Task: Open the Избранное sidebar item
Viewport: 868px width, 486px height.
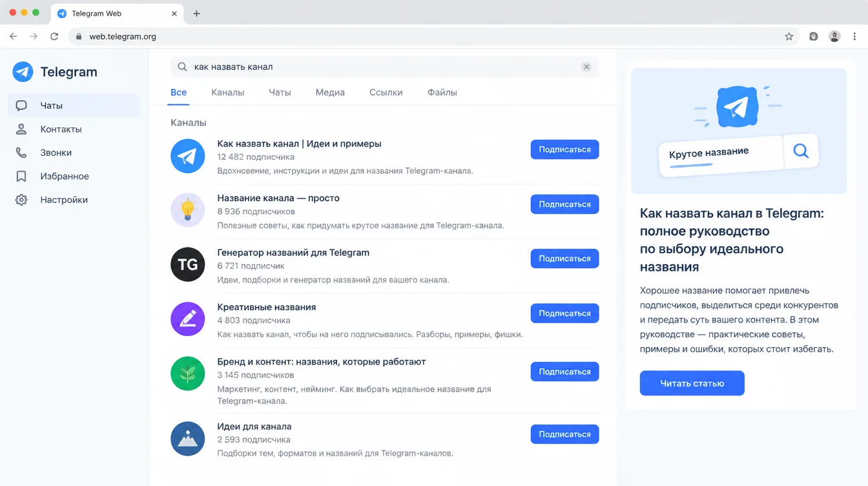Action: point(74,176)
